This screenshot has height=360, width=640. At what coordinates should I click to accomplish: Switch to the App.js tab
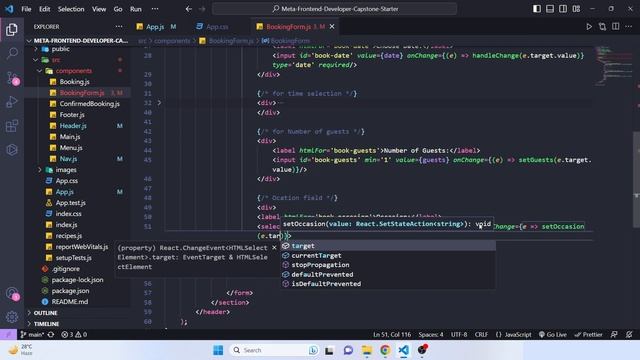155,27
